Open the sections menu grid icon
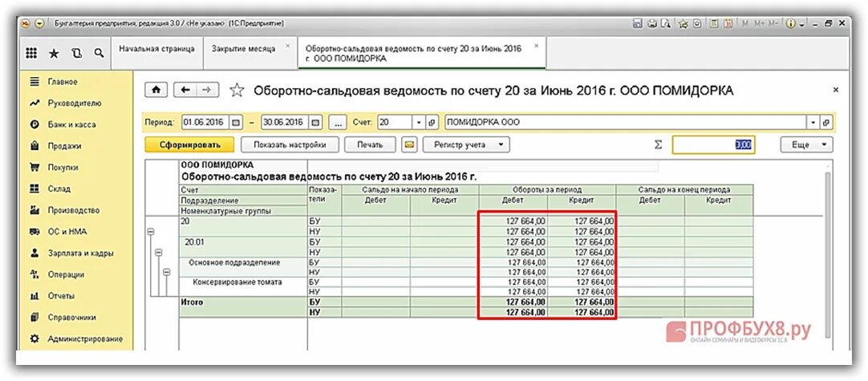The height and width of the screenshot is (381, 868). coord(31,53)
